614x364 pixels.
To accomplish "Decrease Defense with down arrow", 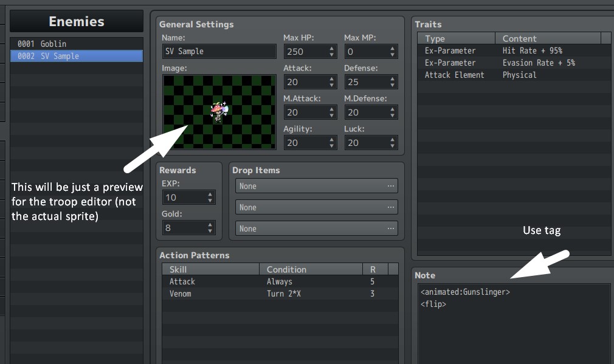I will pyautogui.click(x=392, y=85).
